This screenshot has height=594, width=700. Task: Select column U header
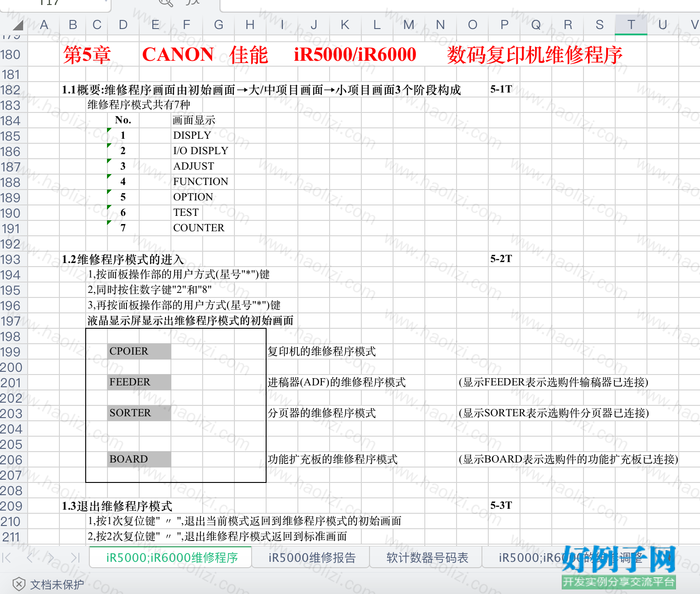tap(663, 25)
